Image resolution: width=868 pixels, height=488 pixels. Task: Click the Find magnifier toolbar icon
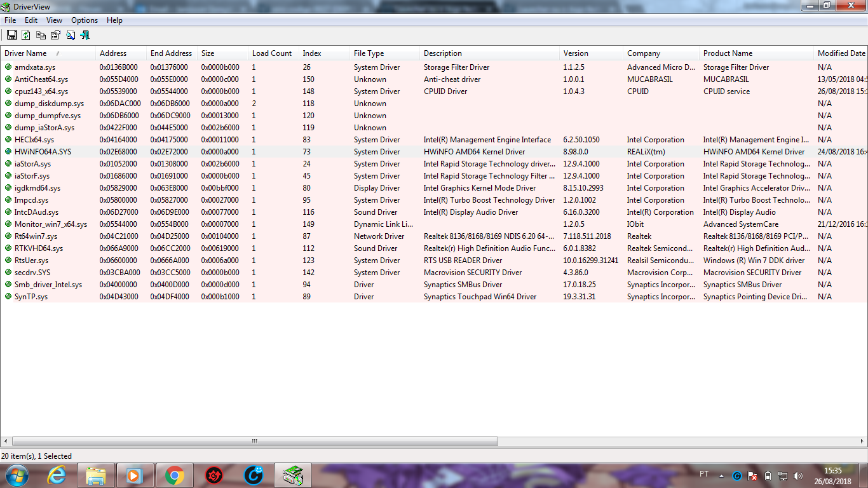coord(70,36)
